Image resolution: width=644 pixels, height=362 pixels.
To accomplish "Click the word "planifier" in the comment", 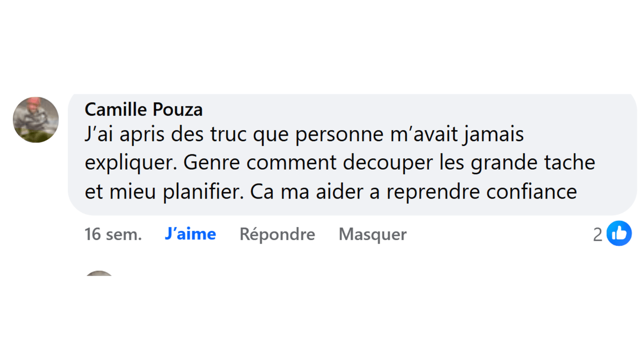I will click(203, 191).
